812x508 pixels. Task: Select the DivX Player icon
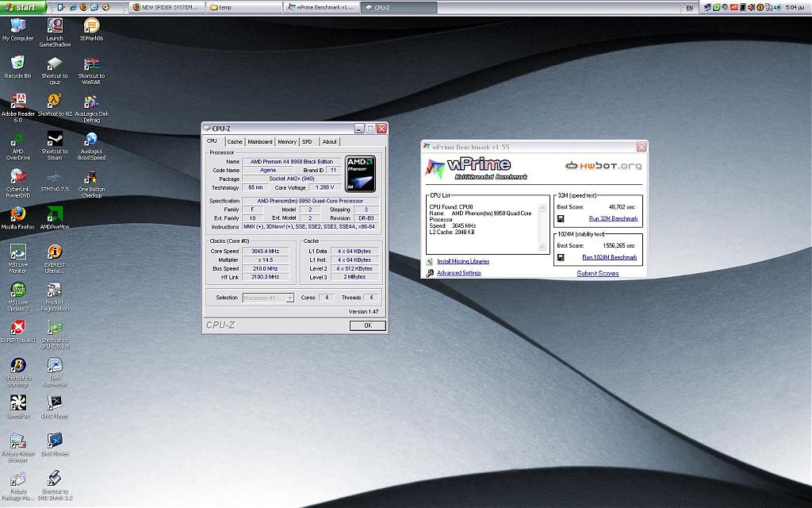coord(55,407)
